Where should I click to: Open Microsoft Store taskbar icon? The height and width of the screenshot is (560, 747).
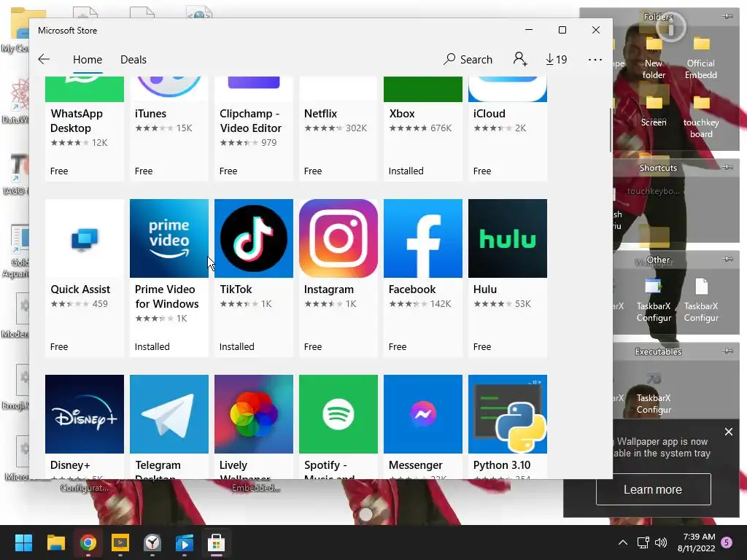[216, 542]
